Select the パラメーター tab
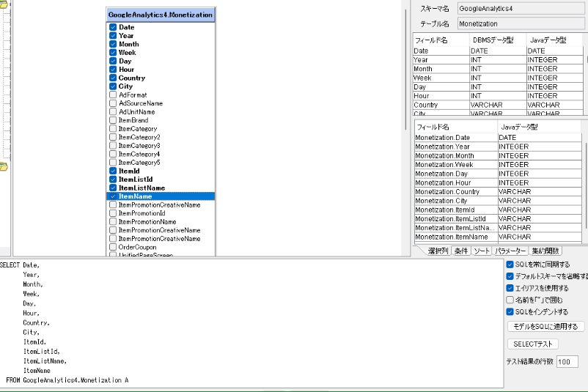 [x=510, y=251]
